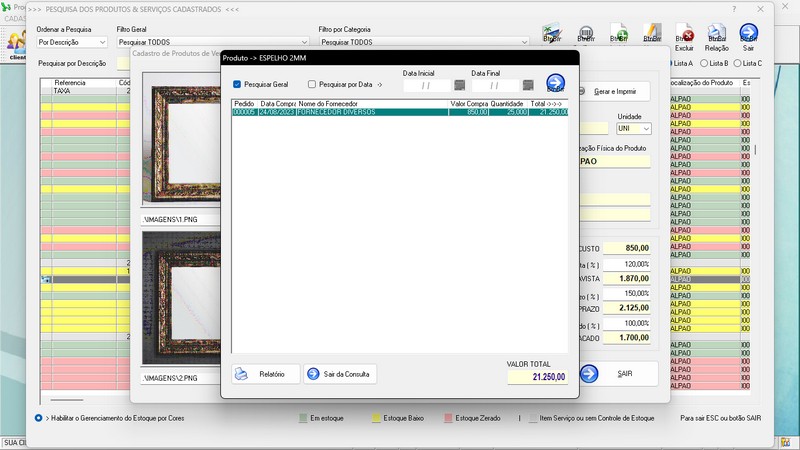Click the horizontal scrollbar under the product list
This screenshot has width=800, height=450.
point(66,400)
